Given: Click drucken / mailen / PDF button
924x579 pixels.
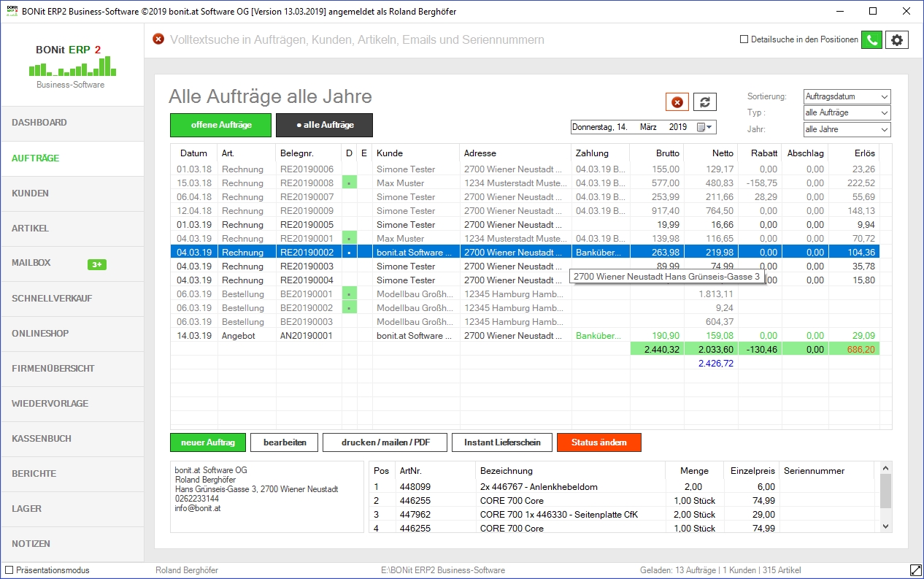Looking at the screenshot, I should point(384,442).
